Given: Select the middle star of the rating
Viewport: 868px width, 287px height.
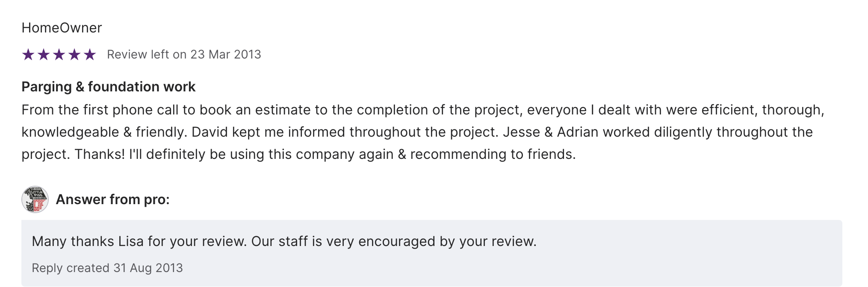Looking at the screenshot, I should click(x=59, y=55).
